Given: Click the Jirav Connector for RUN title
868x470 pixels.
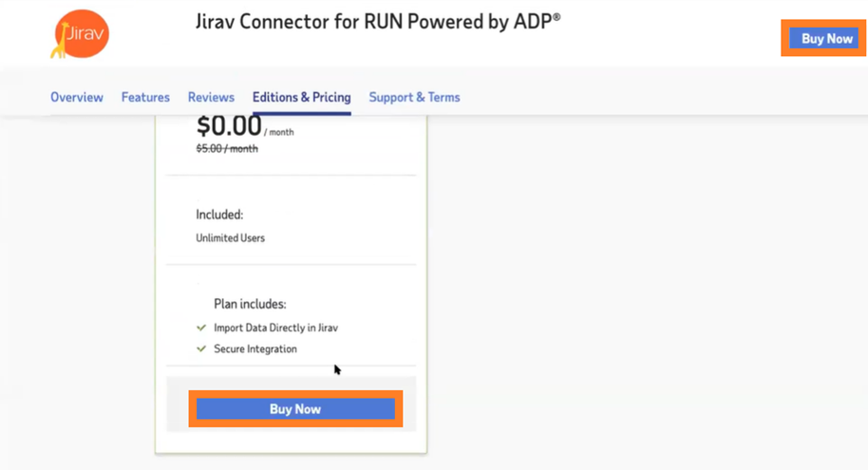Looking at the screenshot, I should pos(378,22).
